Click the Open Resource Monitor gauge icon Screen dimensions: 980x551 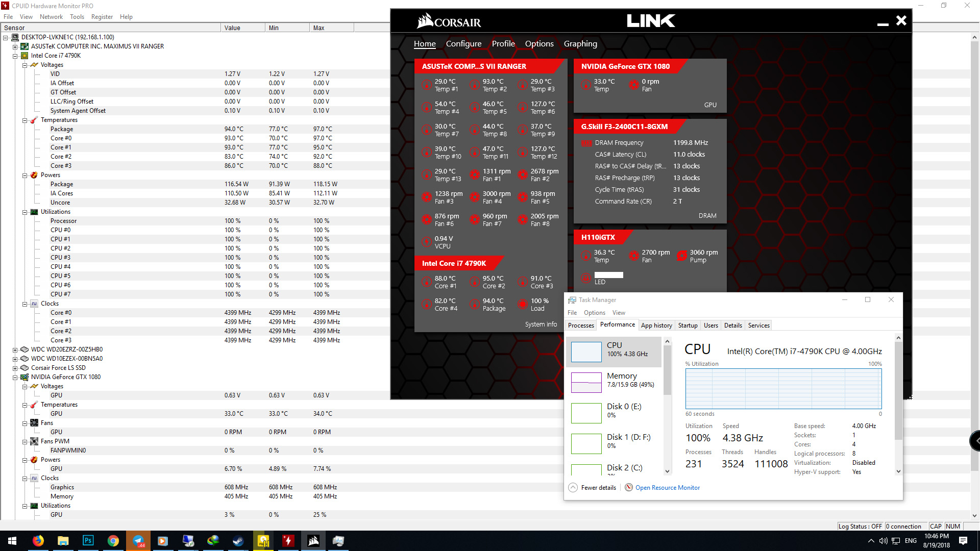tap(629, 487)
